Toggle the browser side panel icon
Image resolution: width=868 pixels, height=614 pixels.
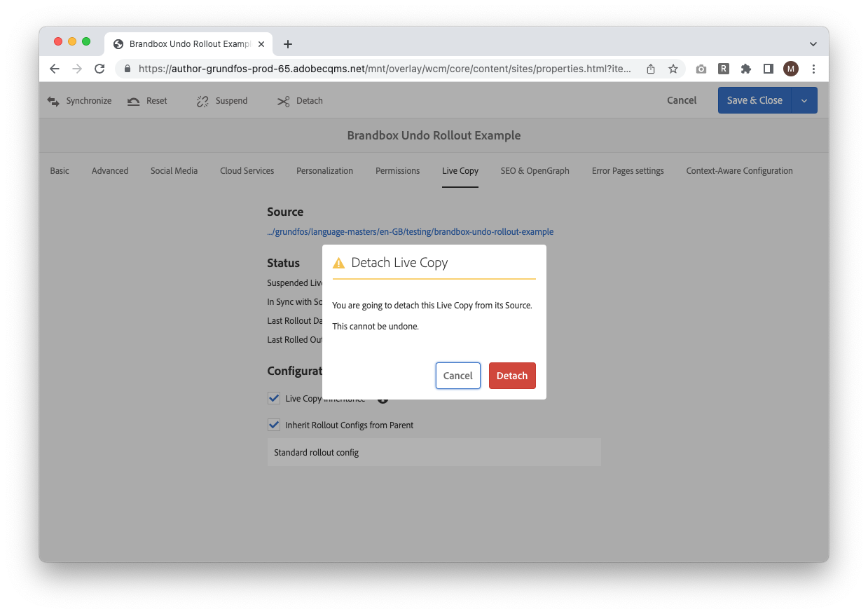pyautogui.click(x=769, y=69)
